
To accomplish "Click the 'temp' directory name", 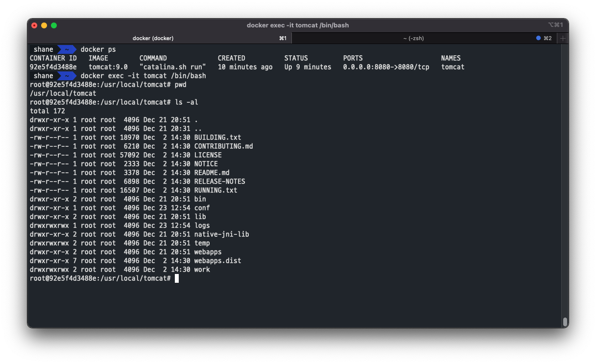I will pyautogui.click(x=202, y=243).
